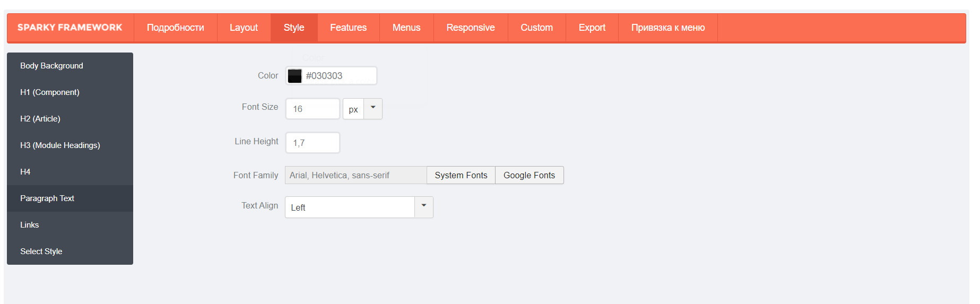Click the System Fonts button
This screenshot has height=304, width=980.
[x=461, y=175]
